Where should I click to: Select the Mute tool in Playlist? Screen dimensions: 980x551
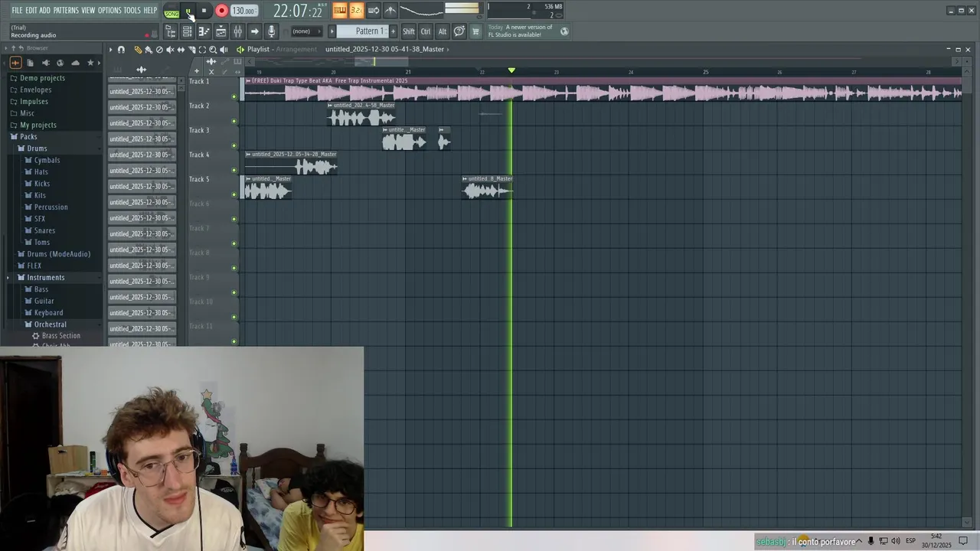point(170,50)
